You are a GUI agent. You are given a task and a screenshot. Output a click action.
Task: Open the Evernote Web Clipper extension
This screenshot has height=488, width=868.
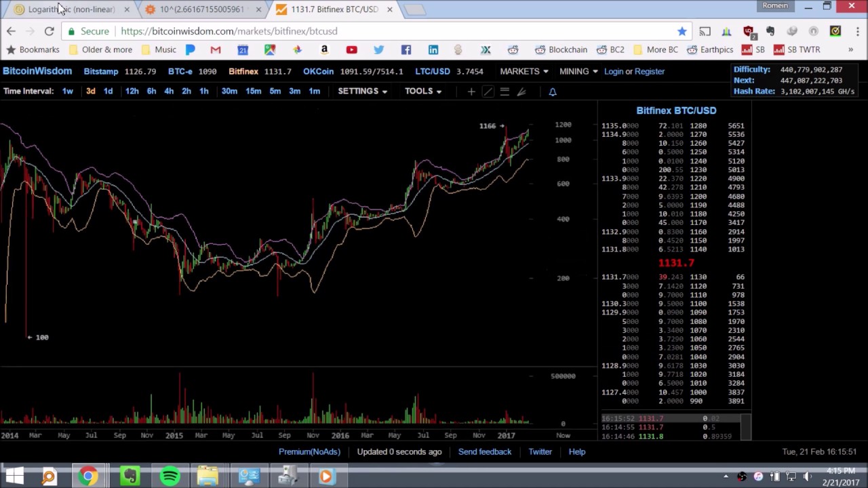coord(770,31)
